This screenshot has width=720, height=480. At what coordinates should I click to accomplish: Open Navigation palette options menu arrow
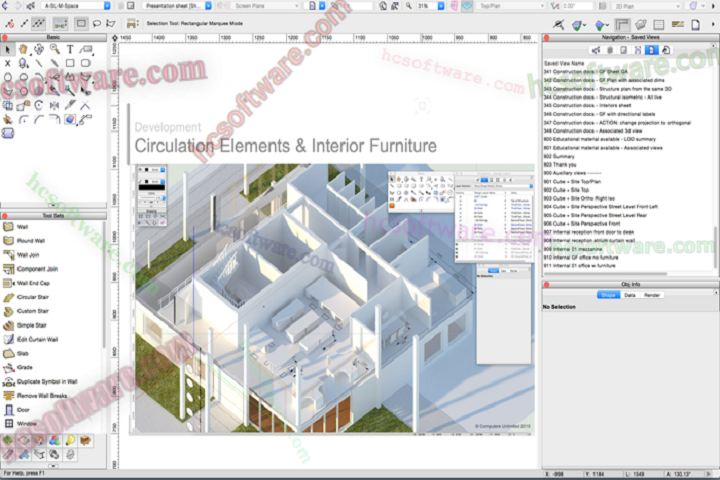click(713, 46)
